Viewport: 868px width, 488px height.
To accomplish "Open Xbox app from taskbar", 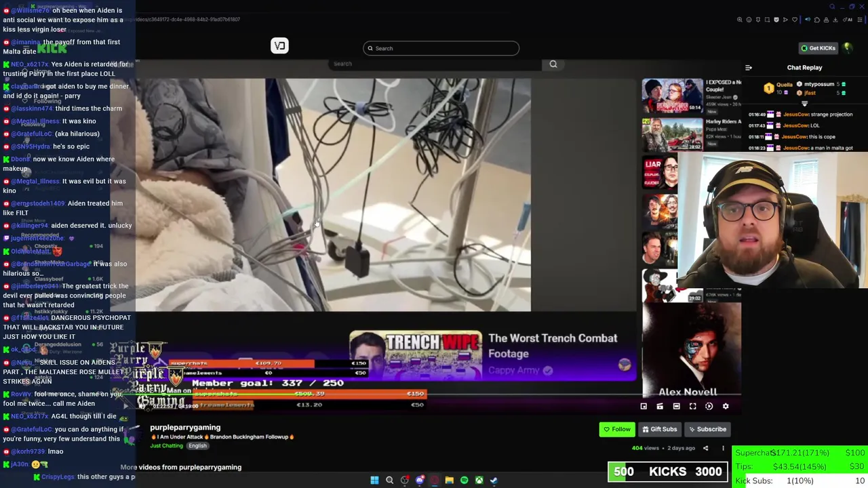I will (479, 480).
